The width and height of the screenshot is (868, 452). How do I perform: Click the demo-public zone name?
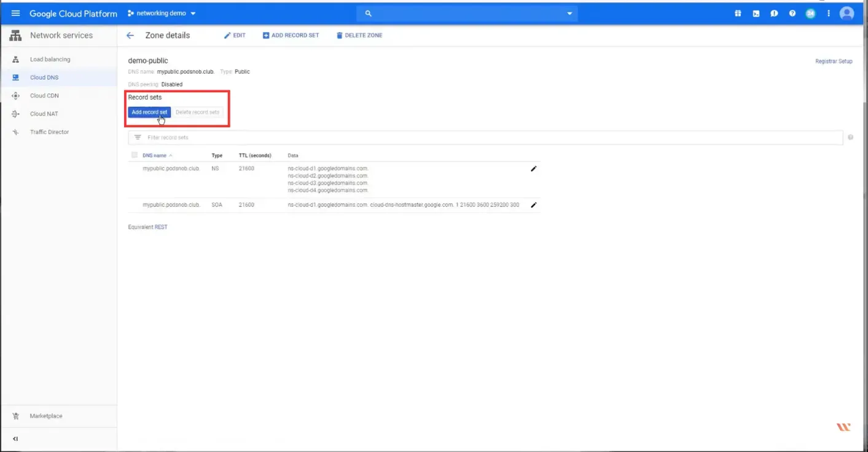click(x=148, y=61)
